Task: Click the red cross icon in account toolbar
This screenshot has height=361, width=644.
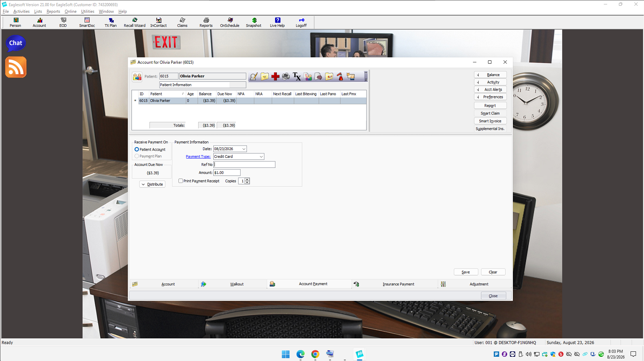Action: coord(275,76)
